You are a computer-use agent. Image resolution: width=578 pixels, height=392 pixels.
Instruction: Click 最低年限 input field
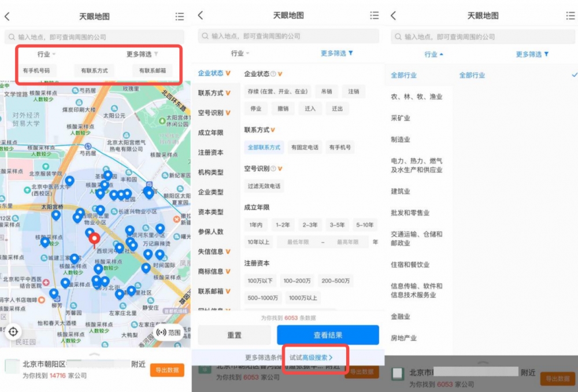[x=298, y=242]
